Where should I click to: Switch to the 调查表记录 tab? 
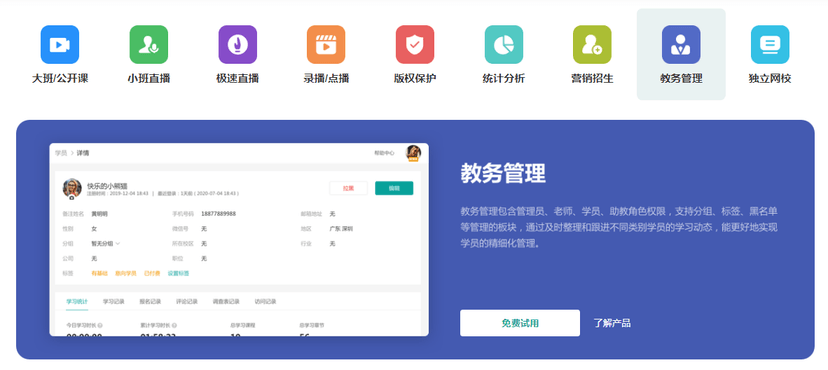(226, 301)
